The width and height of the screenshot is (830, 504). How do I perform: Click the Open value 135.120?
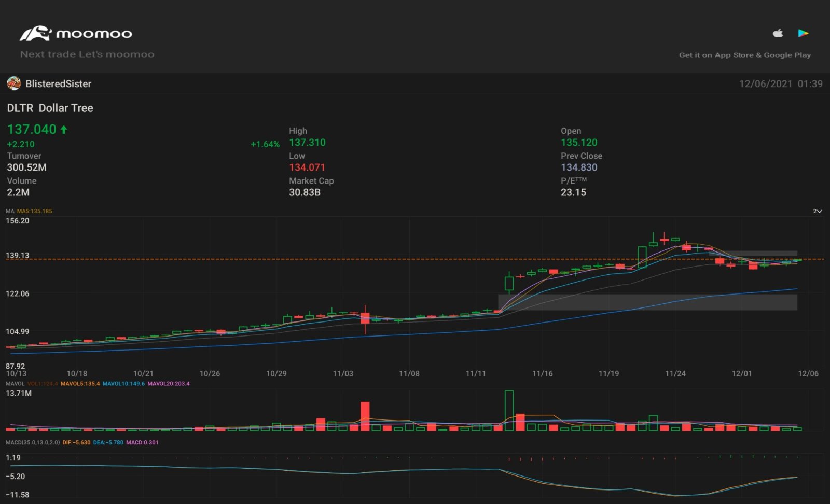tap(579, 142)
